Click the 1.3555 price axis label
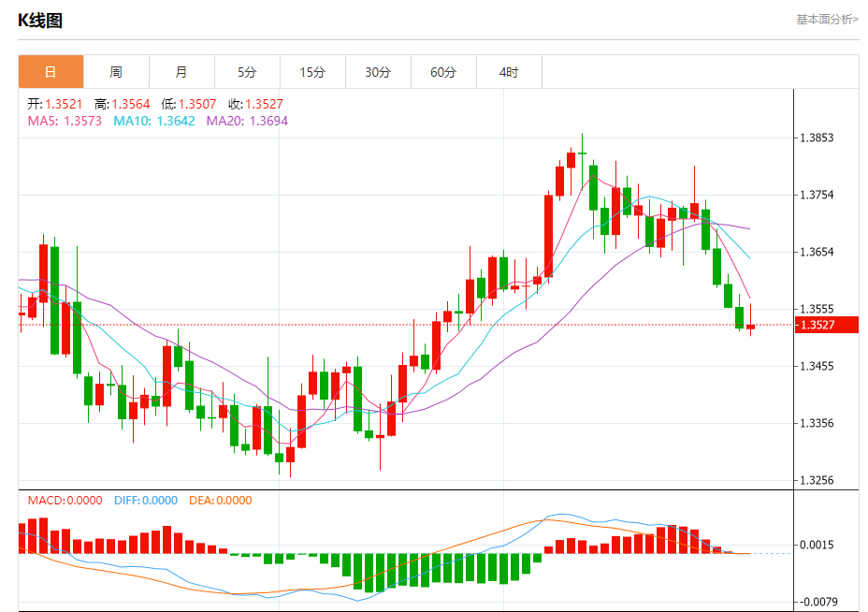 (817, 309)
